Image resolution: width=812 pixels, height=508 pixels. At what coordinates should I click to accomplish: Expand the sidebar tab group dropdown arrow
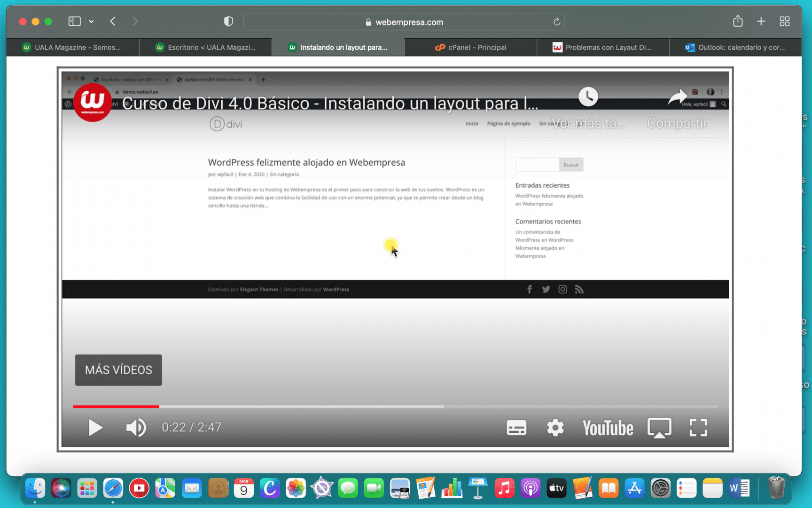(x=91, y=21)
